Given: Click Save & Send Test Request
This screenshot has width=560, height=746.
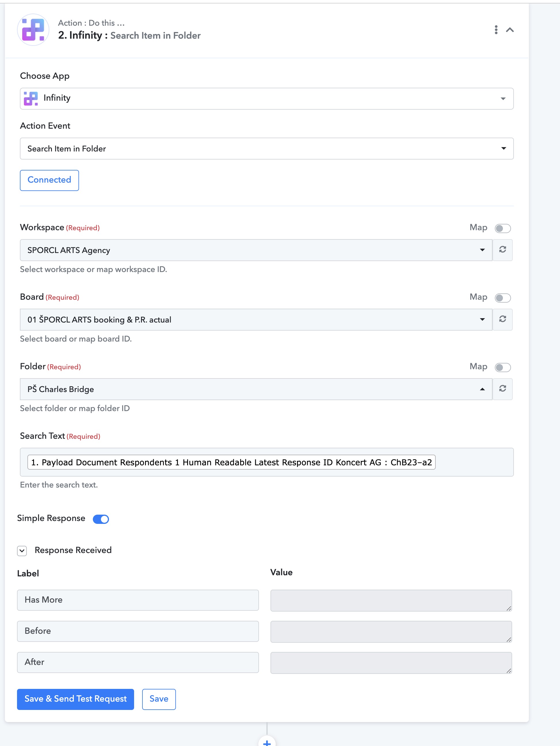Looking at the screenshot, I should (x=76, y=699).
